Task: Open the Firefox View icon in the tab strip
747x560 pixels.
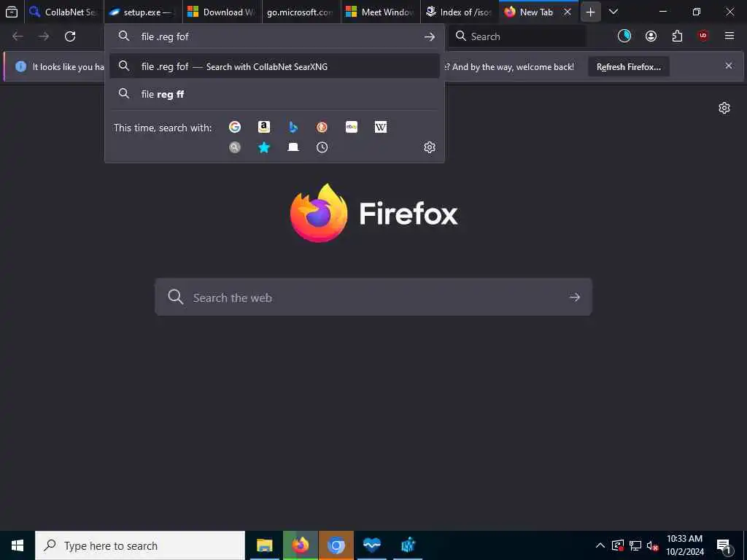Action: pos(12,12)
